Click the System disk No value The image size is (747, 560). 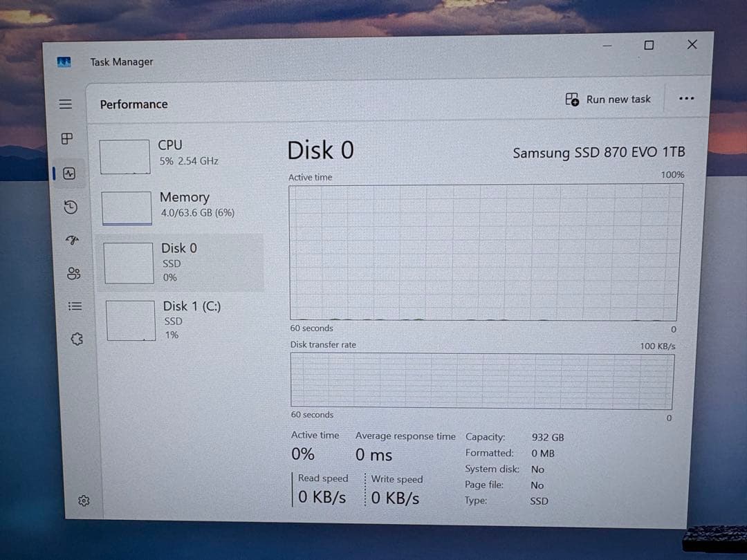tap(537, 469)
